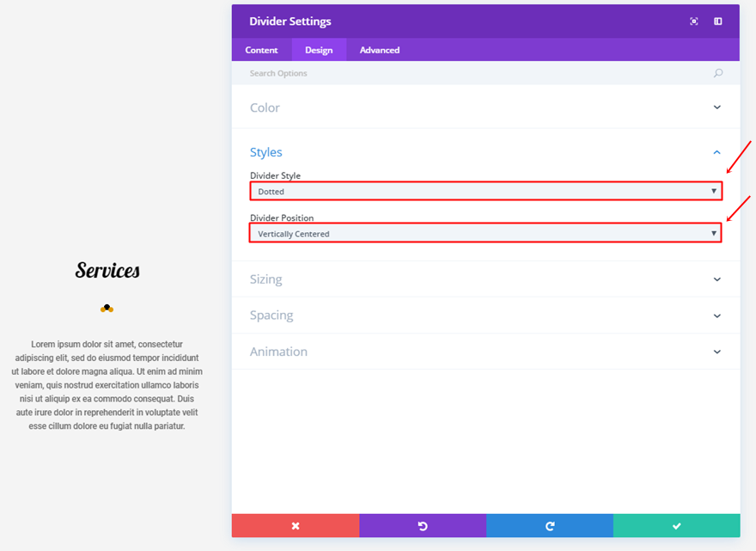Click the purple undo arrow button
The height and width of the screenshot is (551, 756).
pos(423,525)
